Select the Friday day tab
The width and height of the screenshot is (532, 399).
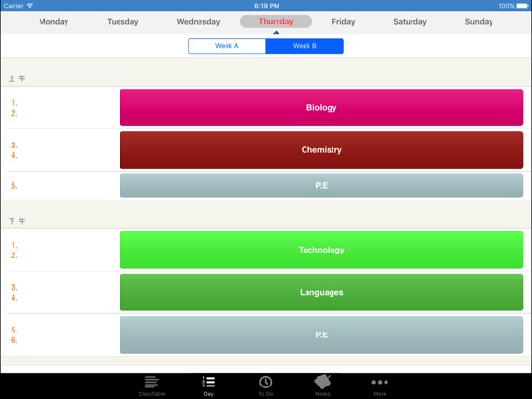click(343, 22)
